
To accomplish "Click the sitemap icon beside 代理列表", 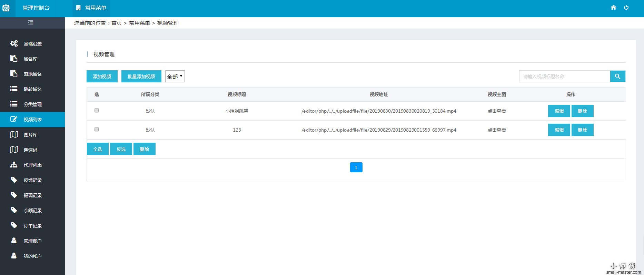I will pyautogui.click(x=14, y=165).
